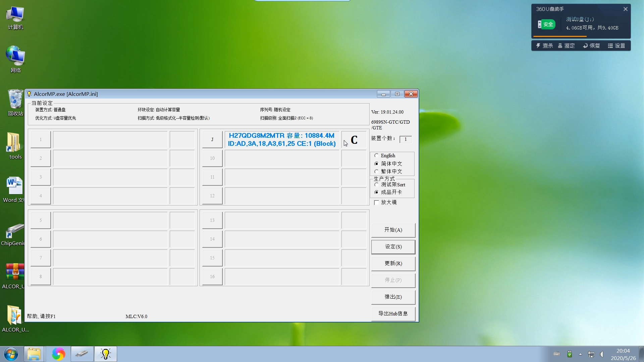
Task: Click the 停止(P) stop icon
Action: 392,280
